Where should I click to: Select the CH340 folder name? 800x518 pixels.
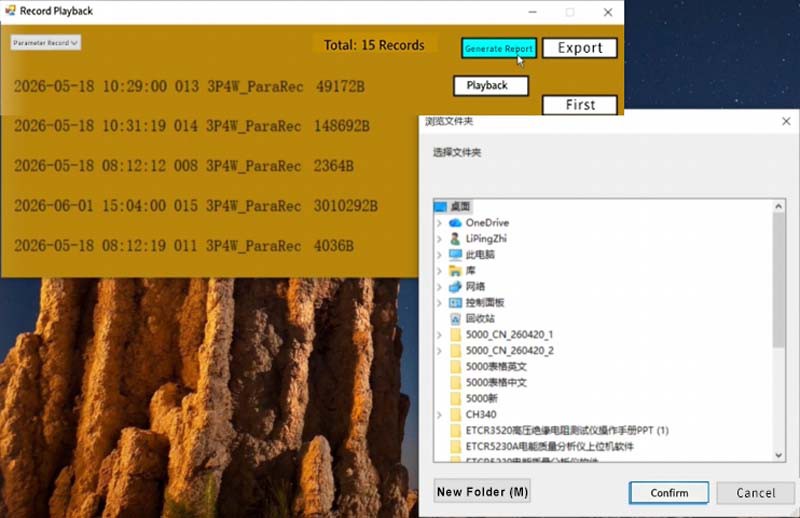[481, 414]
